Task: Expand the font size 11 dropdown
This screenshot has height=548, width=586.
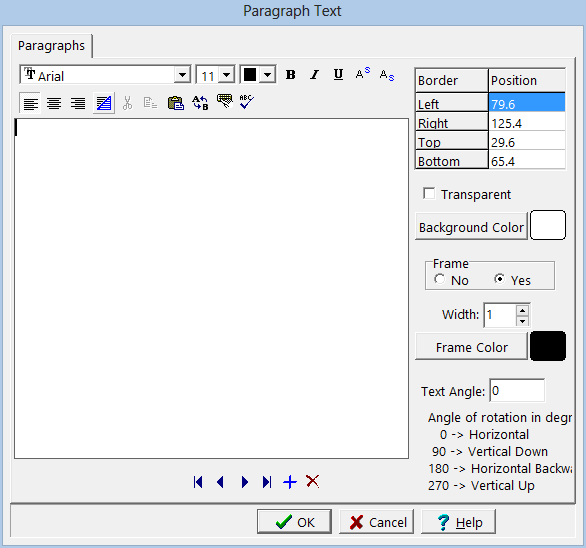Action: tap(226, 75)
